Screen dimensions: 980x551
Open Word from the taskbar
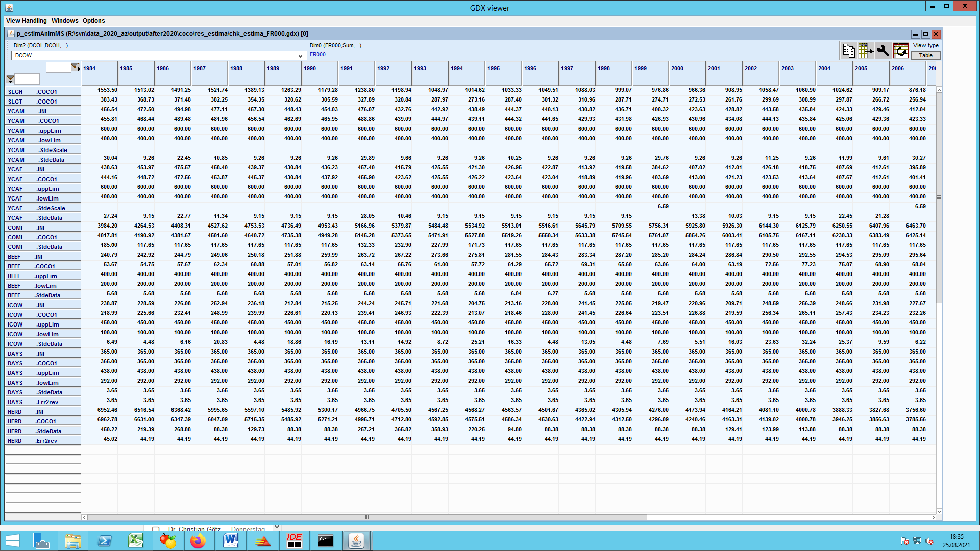(231, 541)
